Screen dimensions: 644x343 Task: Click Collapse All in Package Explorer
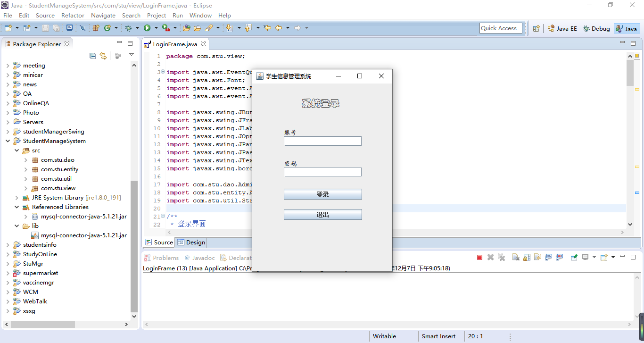pyautogui.click(x=92, y=56)
